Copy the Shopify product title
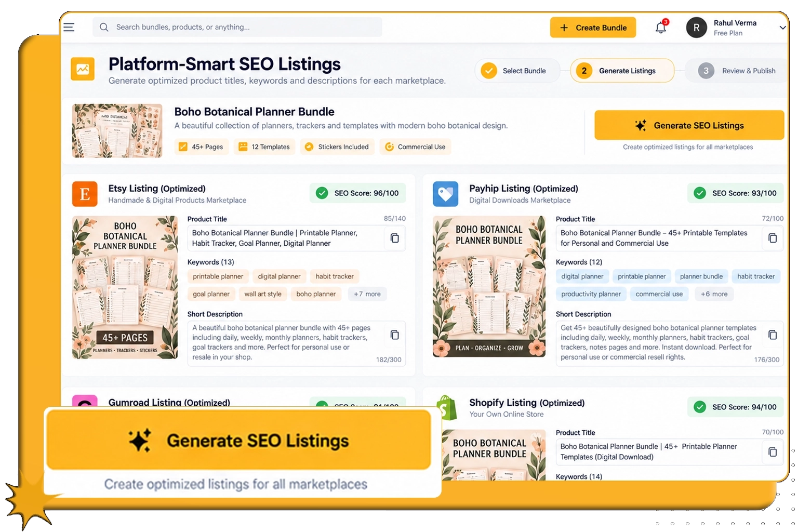798x532 pixels. click(x=773, y=452)
